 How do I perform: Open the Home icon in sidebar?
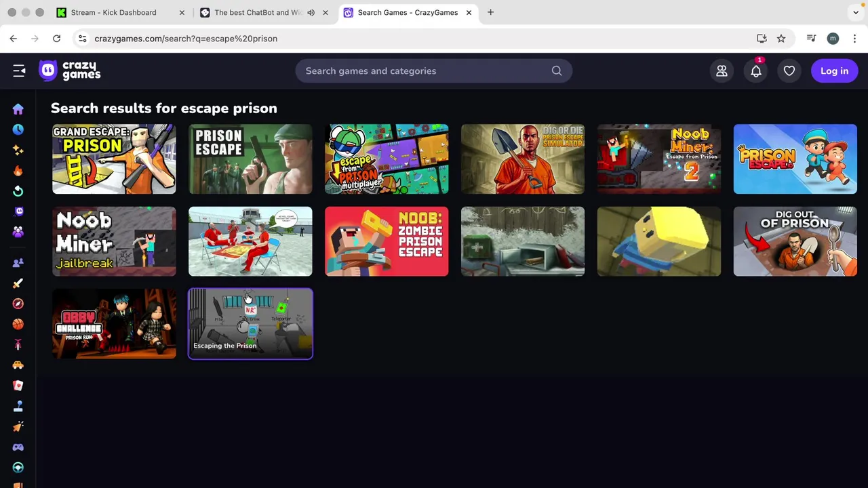[18, 109]
